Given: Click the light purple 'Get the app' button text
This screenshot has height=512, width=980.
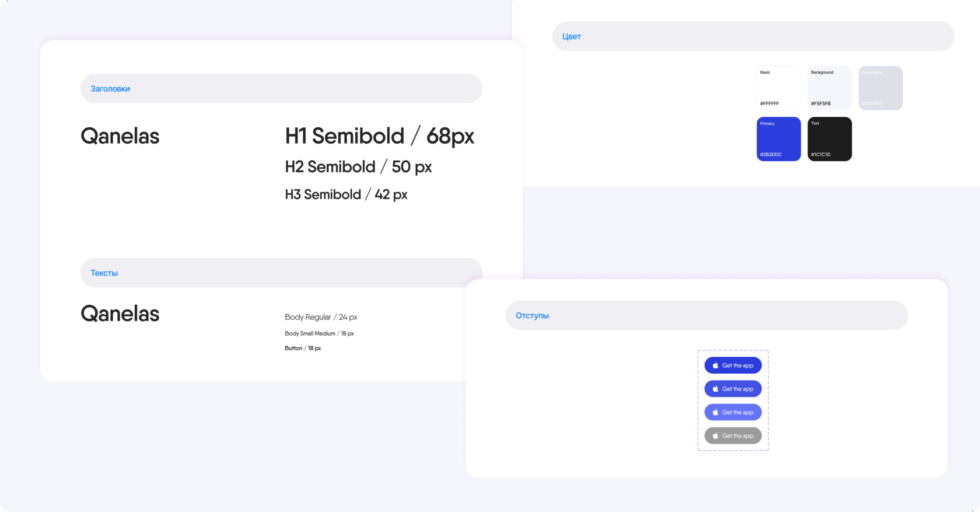Looking at the screenshot, I should [737, 413].
